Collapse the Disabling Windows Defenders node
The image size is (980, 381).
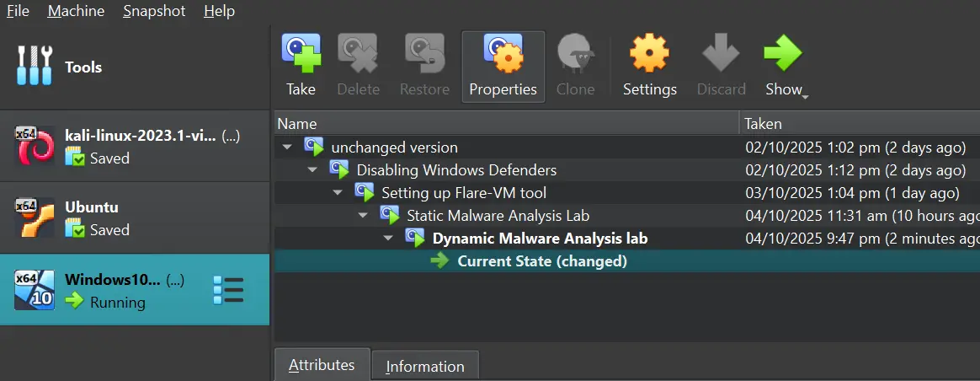[x=313, y=170]
